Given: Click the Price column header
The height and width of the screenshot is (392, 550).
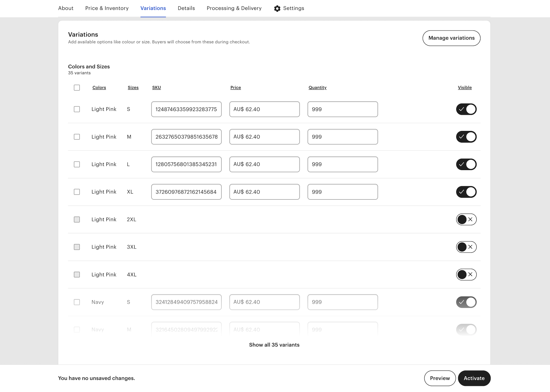Looking at the screenshot, I should pos(236,87).
